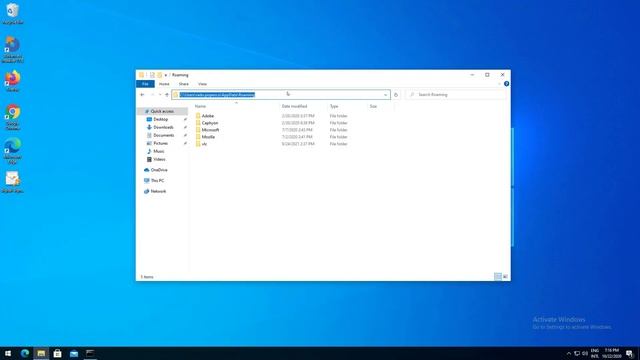
Task: Open the Recycle Bin desktop icon
Action: point(13,13)
